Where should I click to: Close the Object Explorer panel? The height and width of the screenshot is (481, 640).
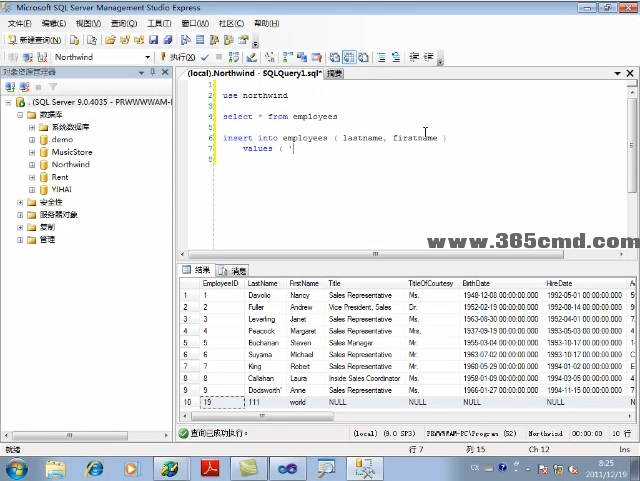pos(165,72)
